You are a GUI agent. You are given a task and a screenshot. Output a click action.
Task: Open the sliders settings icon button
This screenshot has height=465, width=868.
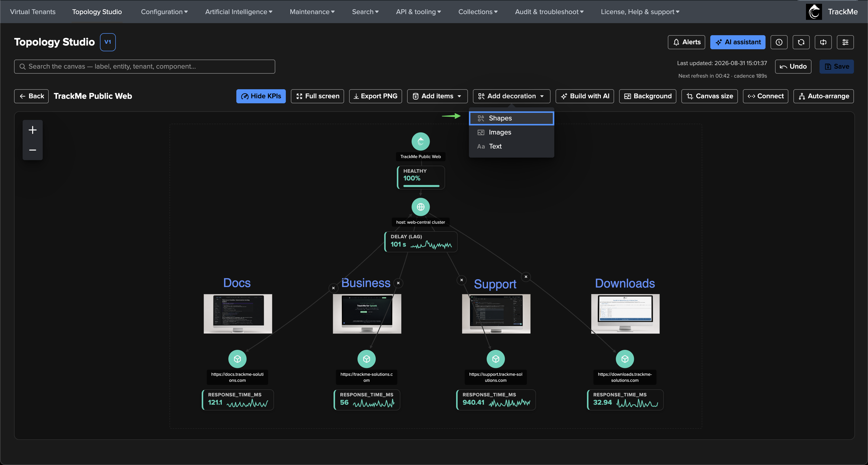coord(845,42)
